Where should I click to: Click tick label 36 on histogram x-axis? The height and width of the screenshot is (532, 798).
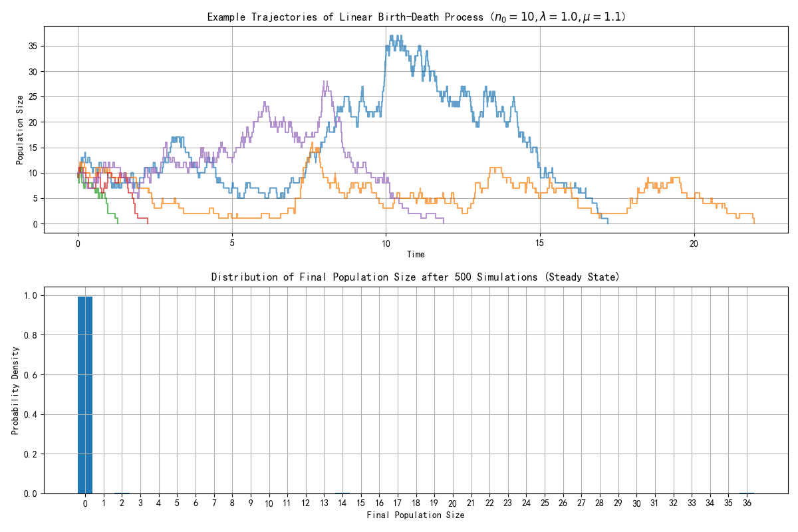pos(747,503)
